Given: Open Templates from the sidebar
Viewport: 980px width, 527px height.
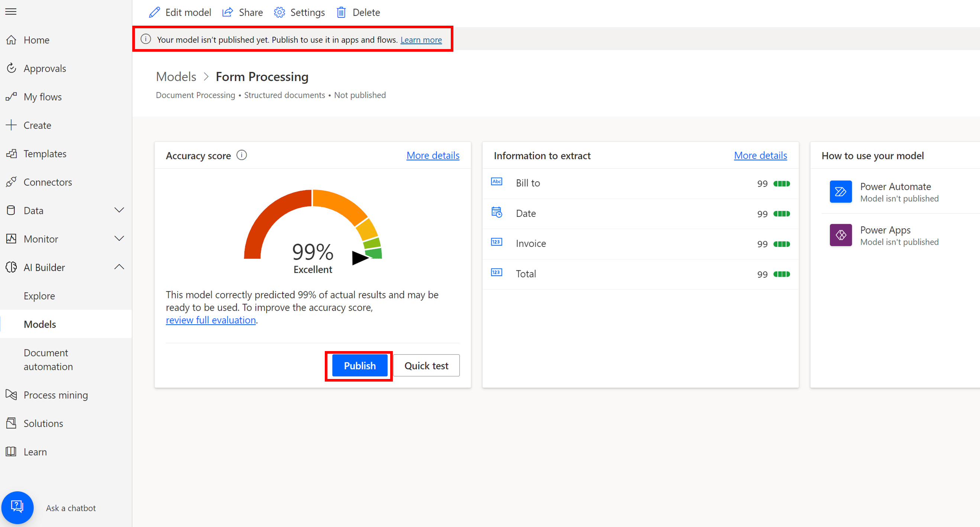Looking at the screenshot, I should (x=45, y=154).
